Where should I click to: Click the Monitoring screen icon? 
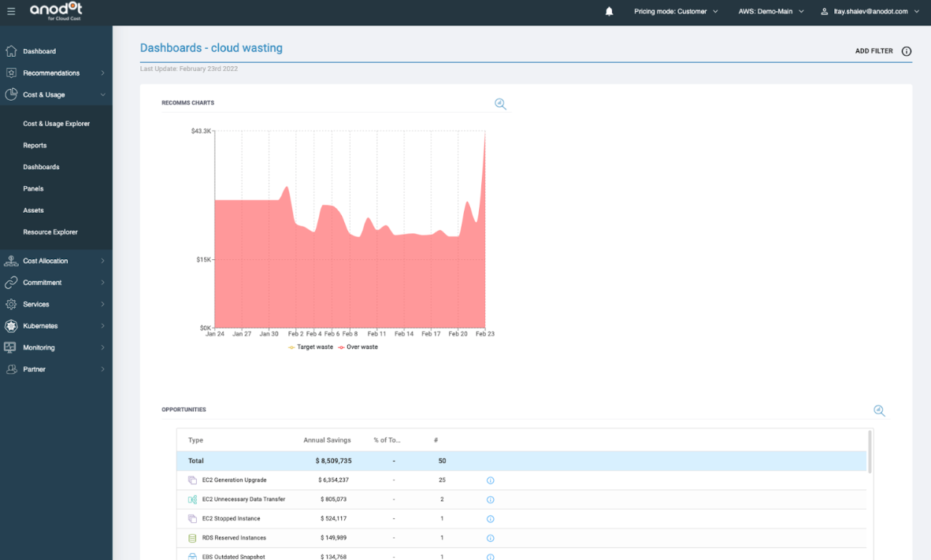click(11, 347)
